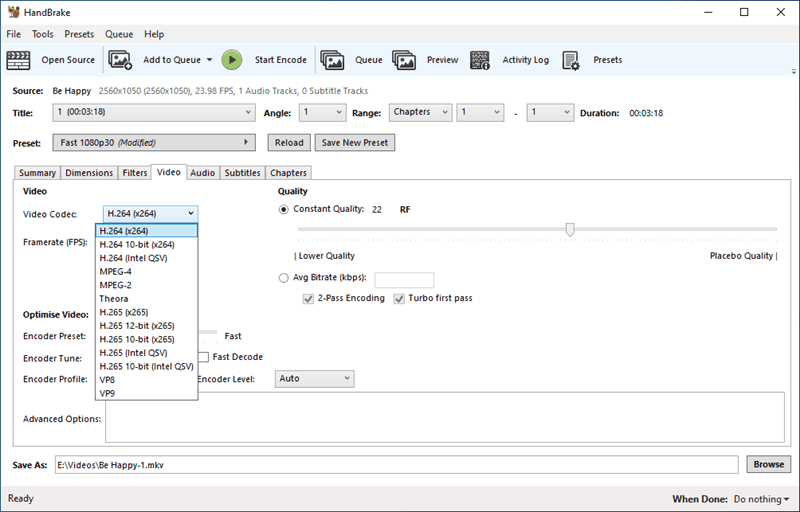Open the Queue menu in menu bar
Viewport: 800px width, 512px height.
(x=119, y=34)
